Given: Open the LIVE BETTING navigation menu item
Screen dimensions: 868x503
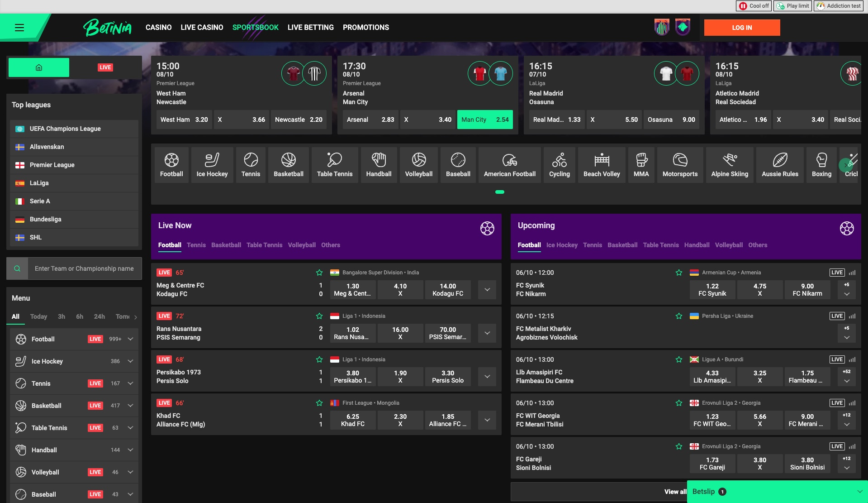Looking at the screenshot, I should 310,27.
